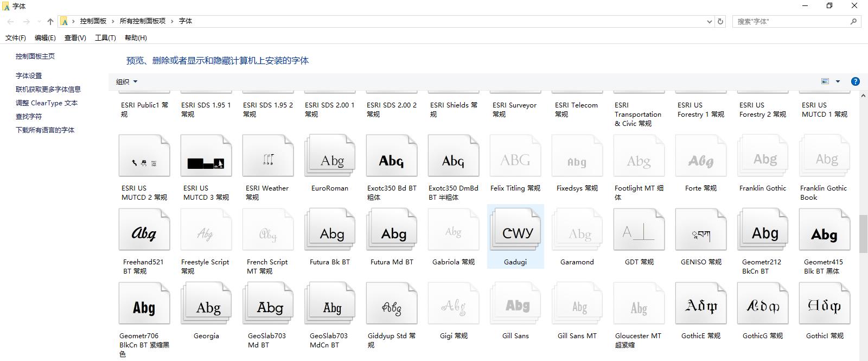Image resolution: width=868 pixels, height=361 pixels.
Task: Open the help question mark button
Action: pos(856,81)
